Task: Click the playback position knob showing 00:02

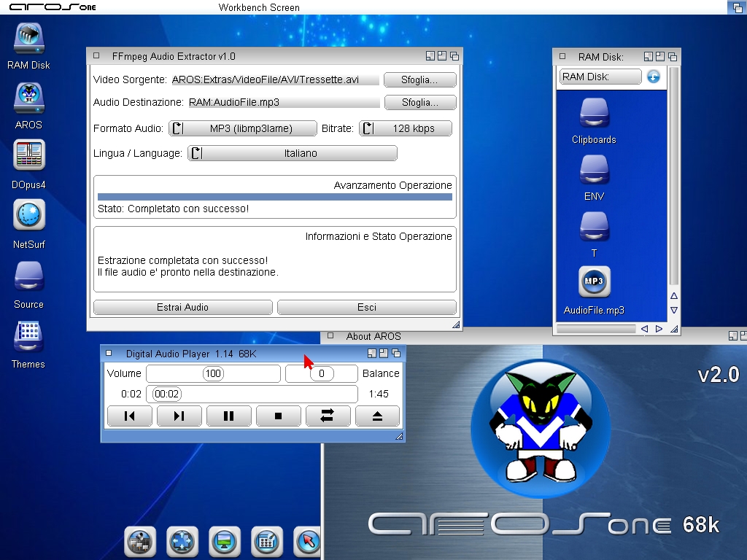Action: pos(167,394)
